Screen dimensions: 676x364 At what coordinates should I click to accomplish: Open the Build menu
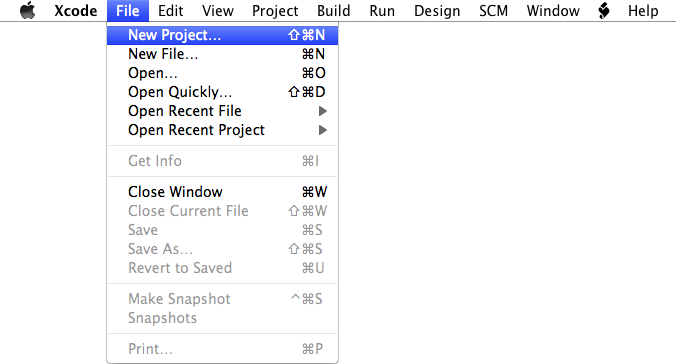click(x=333, y=10)
